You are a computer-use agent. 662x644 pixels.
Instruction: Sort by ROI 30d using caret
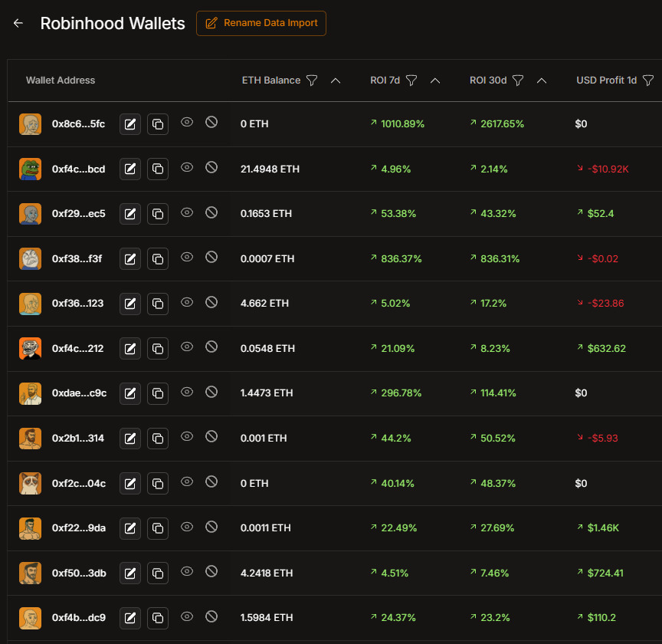click(x=542, y=80)
